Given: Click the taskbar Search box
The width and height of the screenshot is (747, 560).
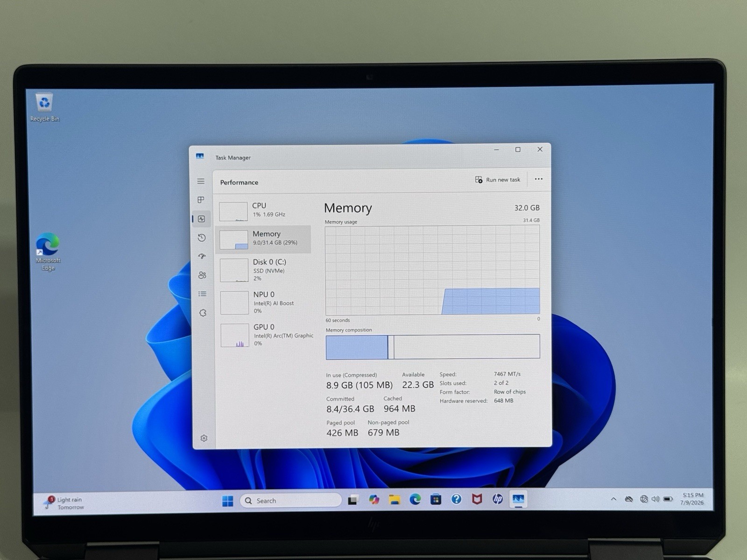Looking at the screenshot, I should (290, 500).
